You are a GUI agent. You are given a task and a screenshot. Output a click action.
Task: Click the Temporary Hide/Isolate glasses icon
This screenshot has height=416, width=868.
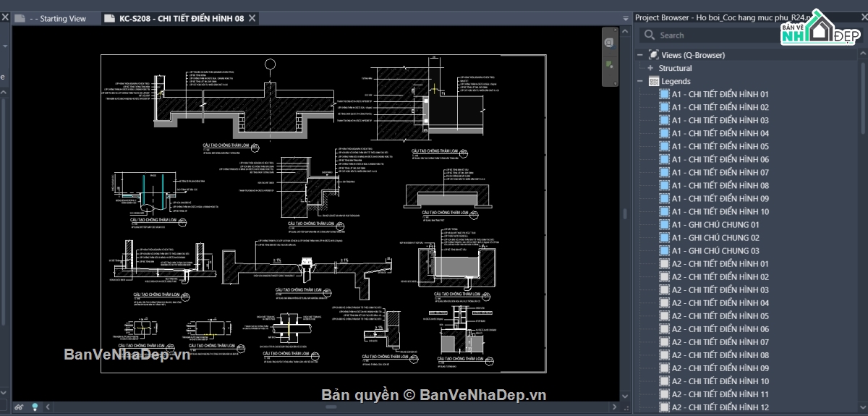[19, 407]
